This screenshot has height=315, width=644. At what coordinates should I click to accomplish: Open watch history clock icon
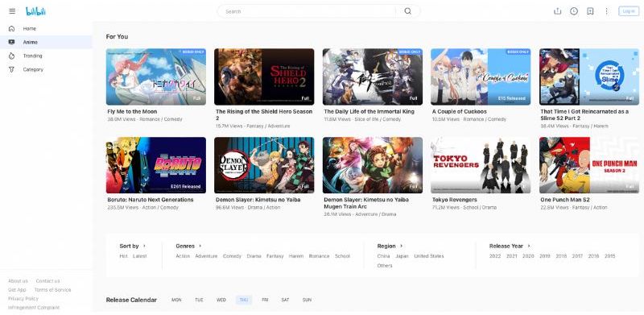click(574, 11)
